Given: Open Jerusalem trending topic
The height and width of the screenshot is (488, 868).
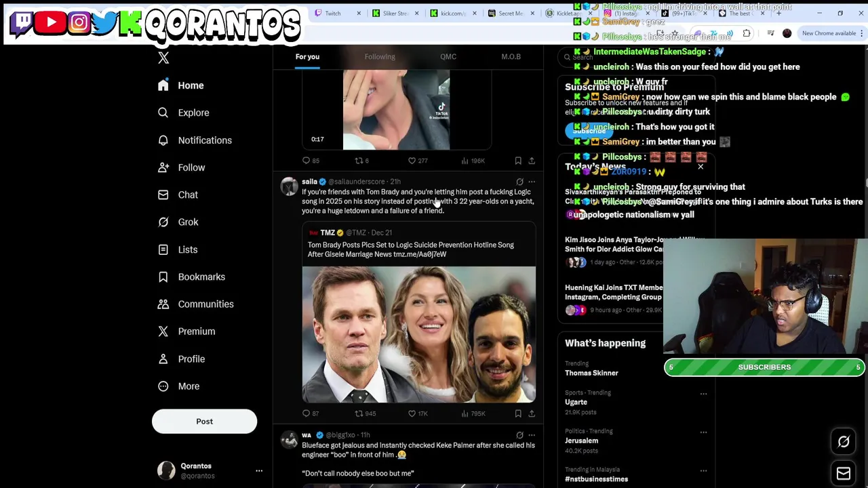Looking at the screenshot, I should (581, 441).
